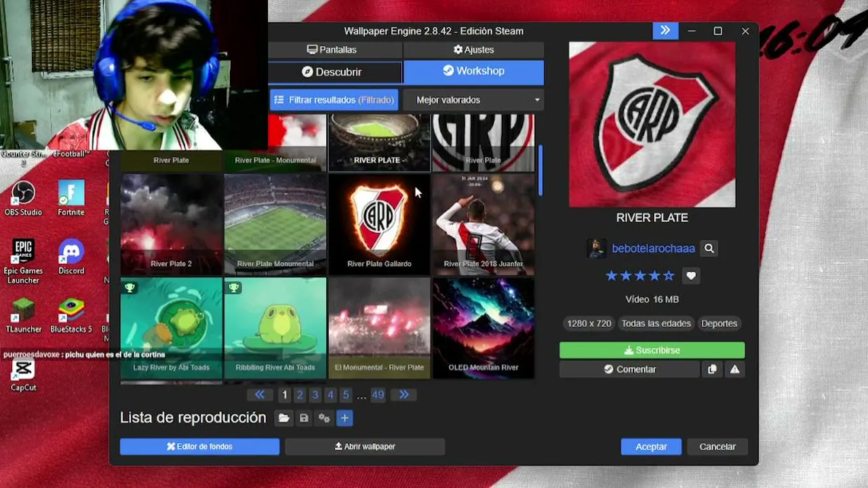The width and height of the screenshot is (868, 488).
Task: Select River Plate 2 wallpaper thumbnail
Action: click(x=172, y=224)
